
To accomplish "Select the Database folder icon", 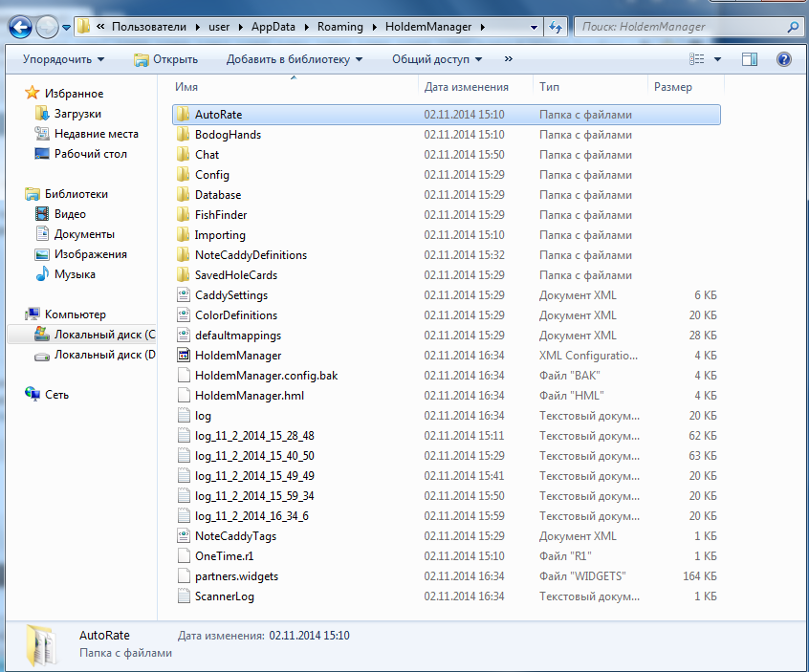I will [184, 195].
